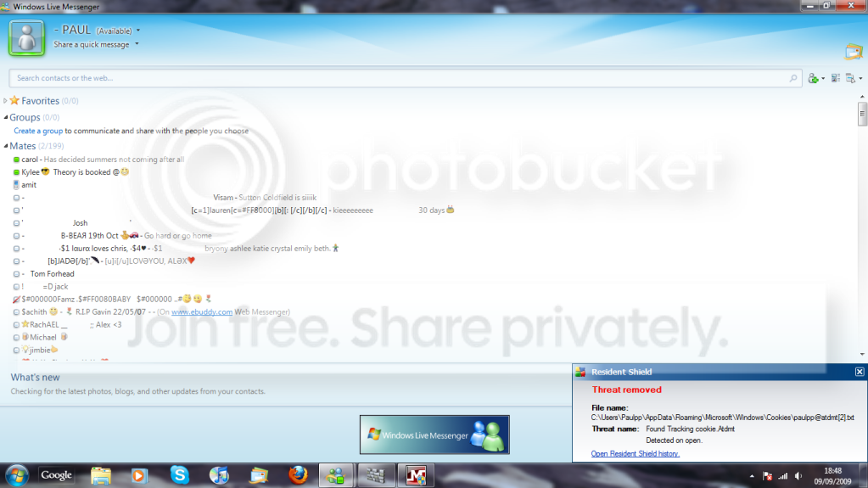Image resolution: width=868 pixels, height=488 pixels.
Task: Open the PAUL status dropdown arrow
Action: [x=137, y=31]
